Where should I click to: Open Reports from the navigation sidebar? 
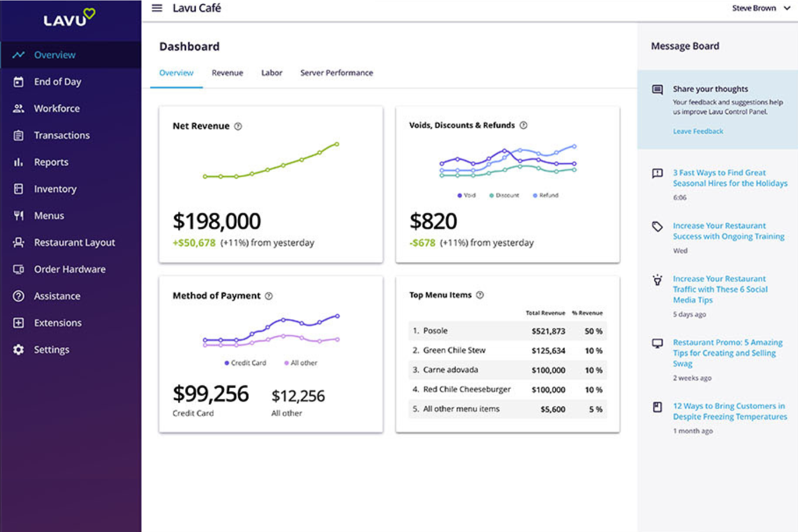click(x=51, y=162)
